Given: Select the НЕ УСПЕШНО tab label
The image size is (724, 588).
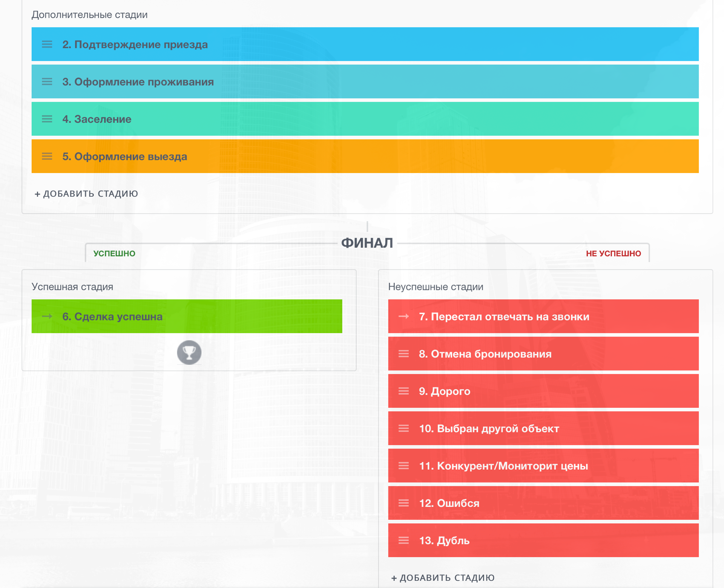Looking at the screenshot, I should click(x=613, y=254).
